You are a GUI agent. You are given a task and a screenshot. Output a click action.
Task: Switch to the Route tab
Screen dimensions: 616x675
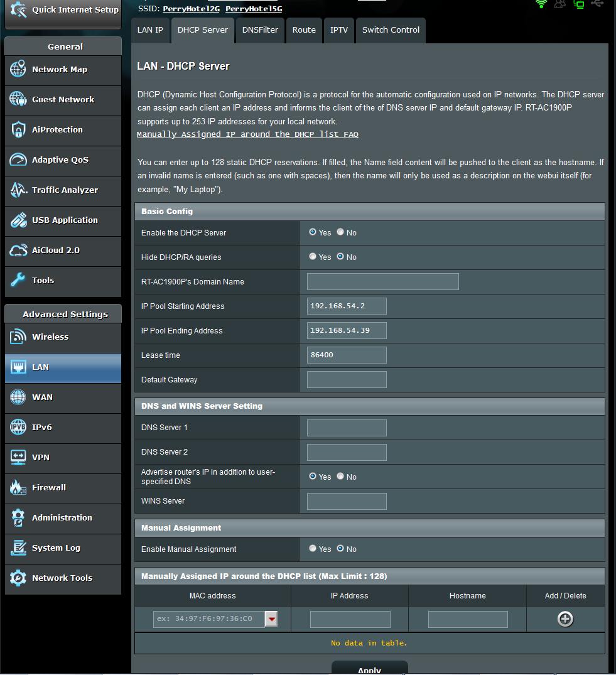304,30
